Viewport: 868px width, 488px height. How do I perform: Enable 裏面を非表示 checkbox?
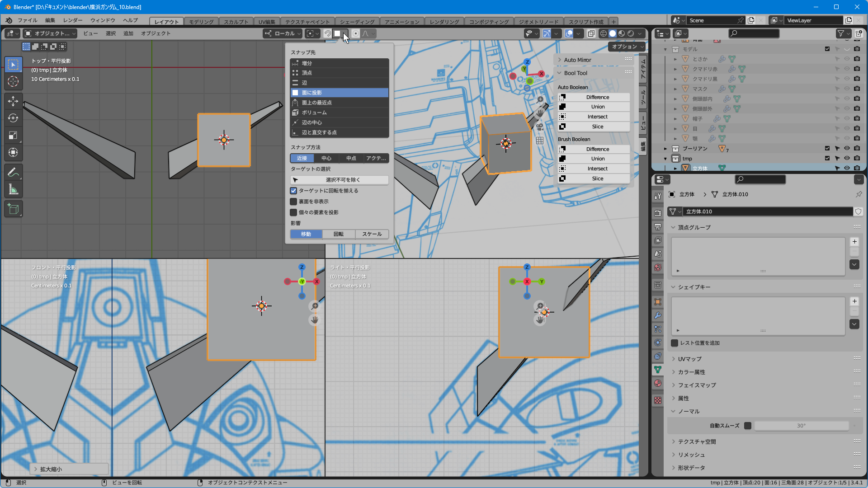[294, 202]
